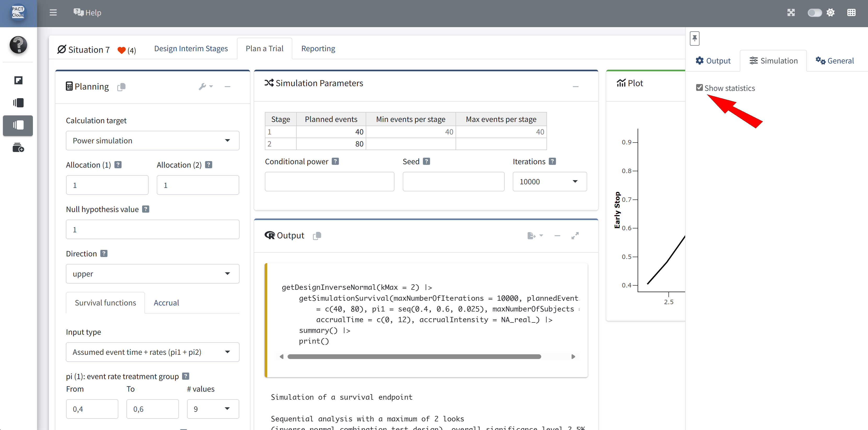
Task: Uncheck the Show statistics checkbox
Action: pos(699,88)
